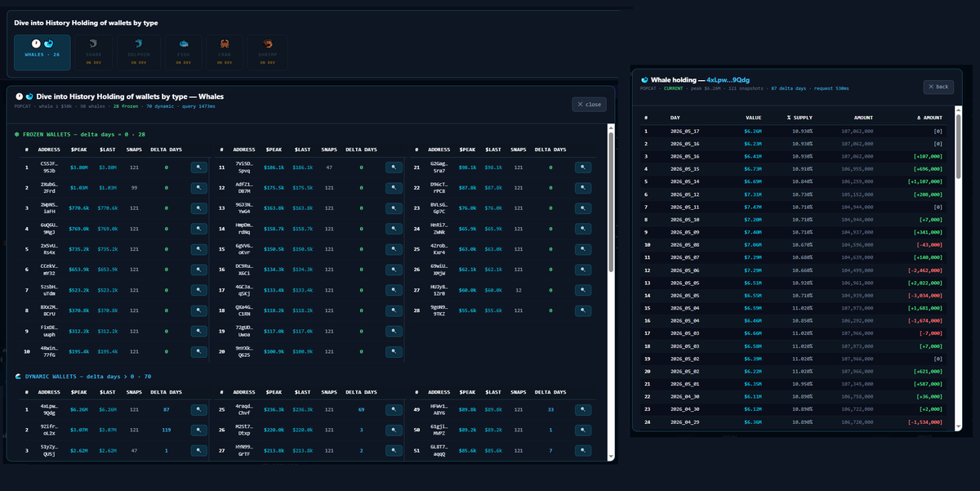980x491 pixels.
Task: Open magnifier for wallet AdfZ1…DB7M
Action: 394,188
